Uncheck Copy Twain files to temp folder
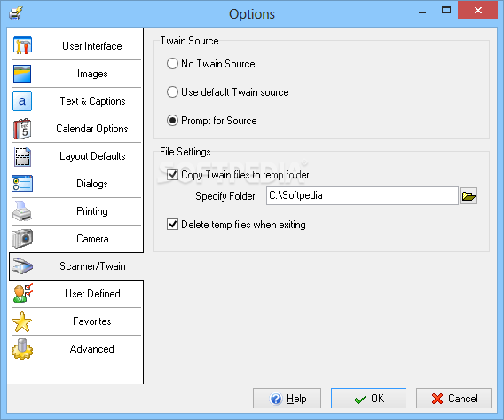 173,175
